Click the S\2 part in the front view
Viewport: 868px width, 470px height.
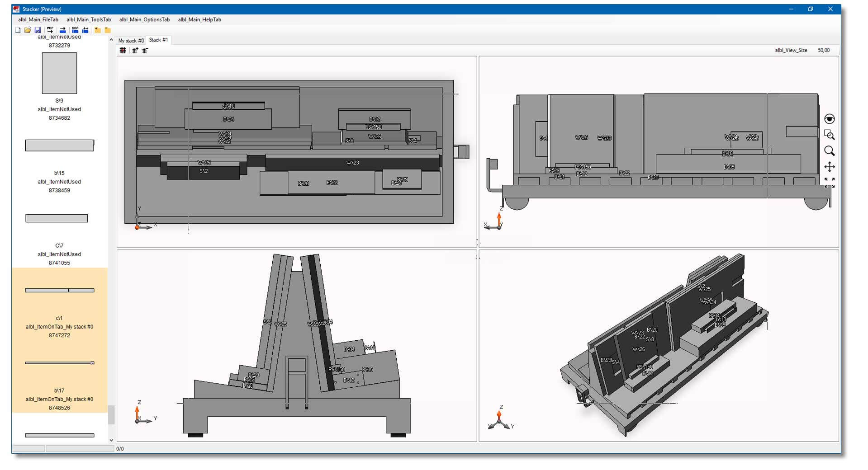point(267,322)
